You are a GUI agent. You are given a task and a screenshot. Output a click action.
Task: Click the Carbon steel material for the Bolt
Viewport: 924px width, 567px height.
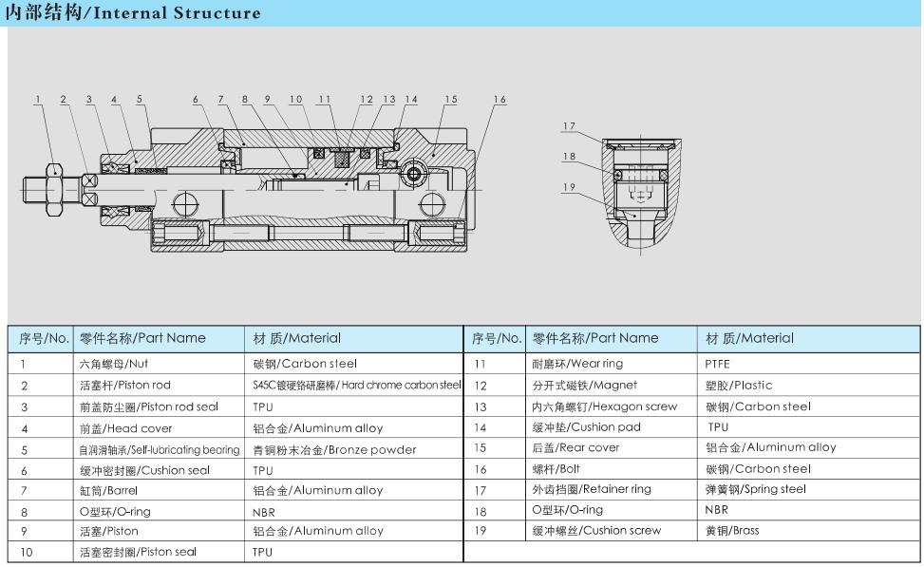(758, 469)
